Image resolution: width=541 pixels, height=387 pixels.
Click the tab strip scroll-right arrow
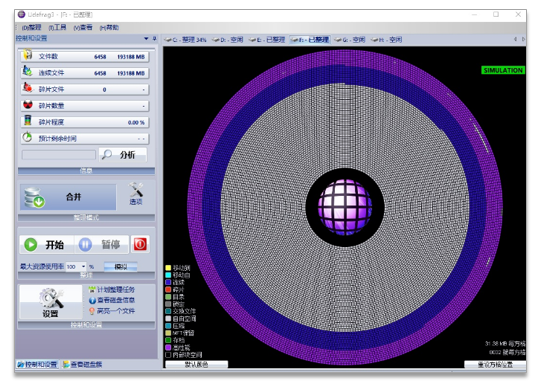point(523,39)
